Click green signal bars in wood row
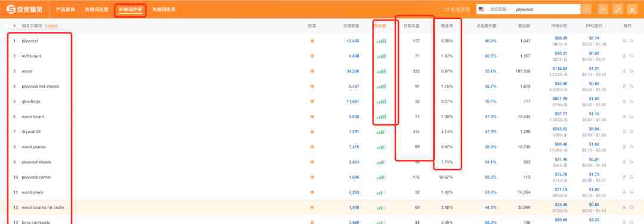This screenshot has height=224, width=644. pyautogui.click(x=381, y=71)
